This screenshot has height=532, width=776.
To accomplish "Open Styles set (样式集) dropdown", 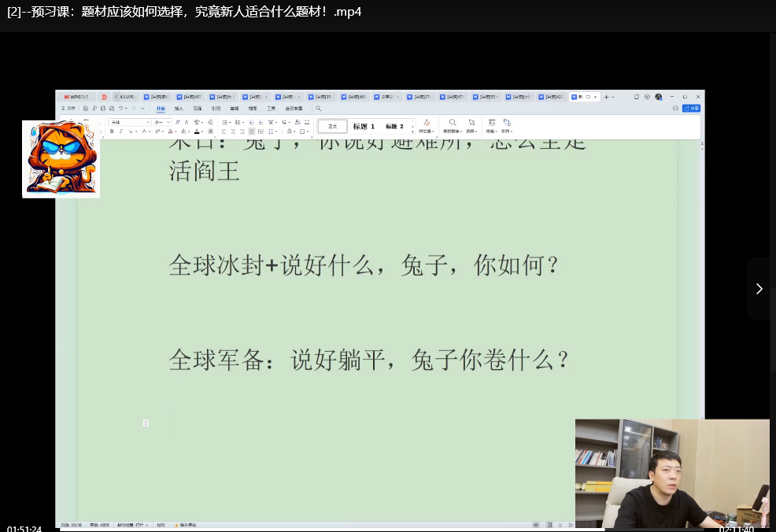I will click(x=427, y=126).
